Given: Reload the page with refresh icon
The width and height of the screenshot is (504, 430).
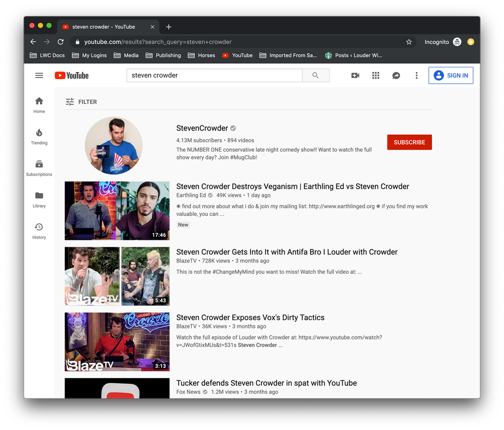Looking at the screenshot, I should (61, 42).
